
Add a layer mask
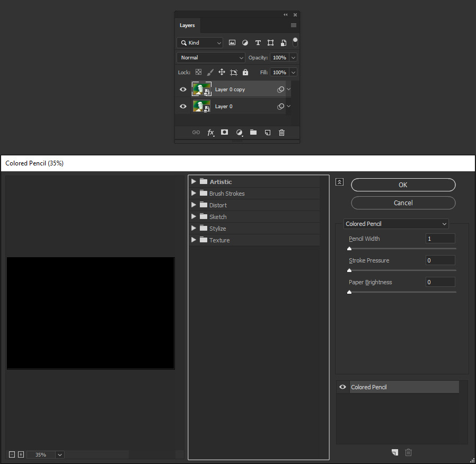224,132
